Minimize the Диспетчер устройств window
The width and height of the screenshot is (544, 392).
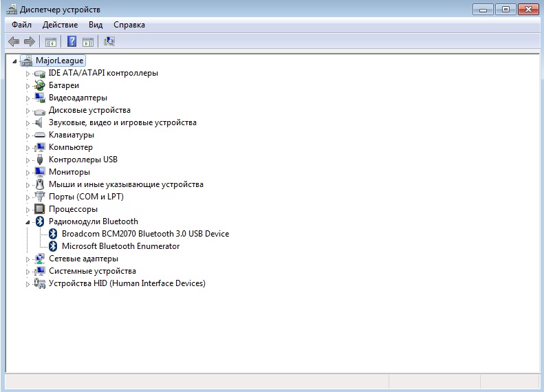tap(483, 10)
